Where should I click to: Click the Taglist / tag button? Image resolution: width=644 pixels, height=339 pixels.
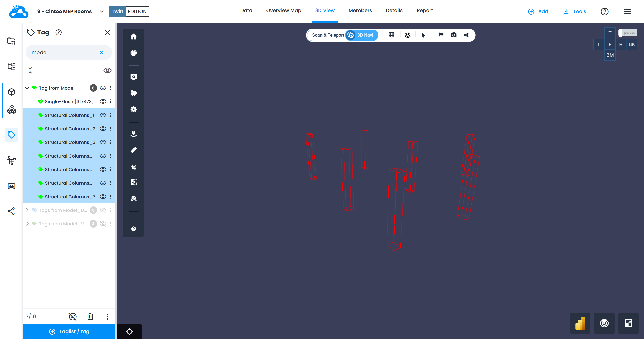point(69,331)
